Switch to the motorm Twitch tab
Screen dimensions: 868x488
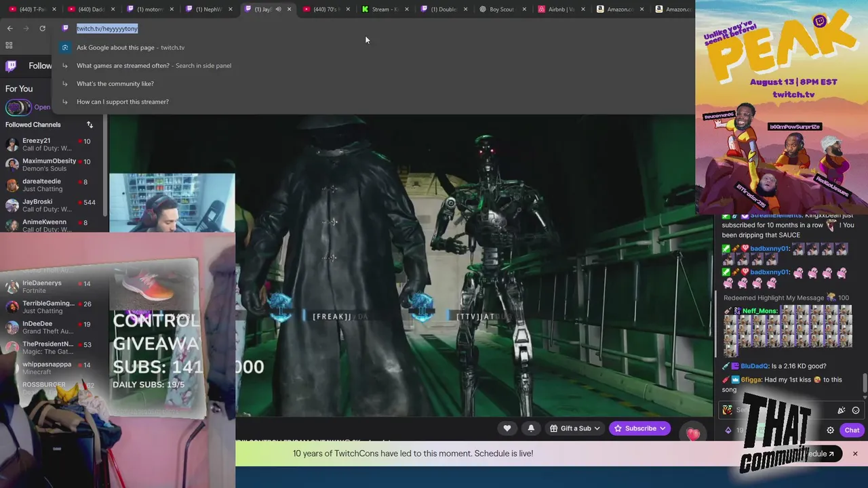point(149,9)
